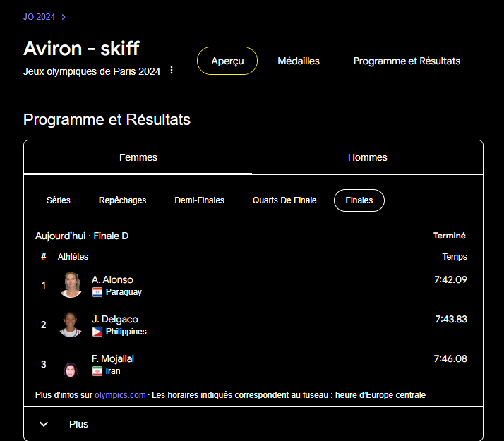Show the Quarts De Finale results
The image size is (504, 441).
[x=284, y=200]
